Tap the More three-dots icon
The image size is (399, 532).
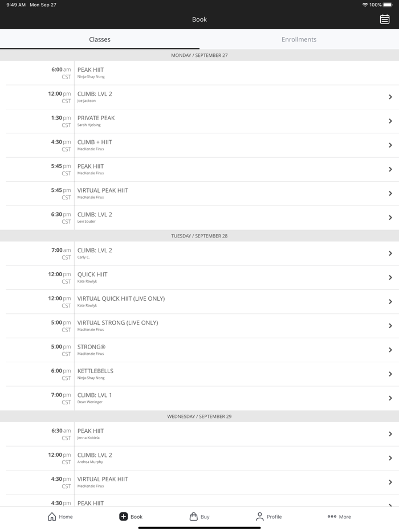pyautogui.click(x=332, y=517)
